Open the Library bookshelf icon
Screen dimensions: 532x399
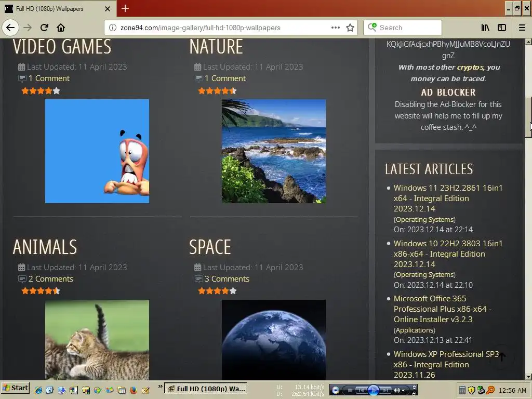coord(486,28)
